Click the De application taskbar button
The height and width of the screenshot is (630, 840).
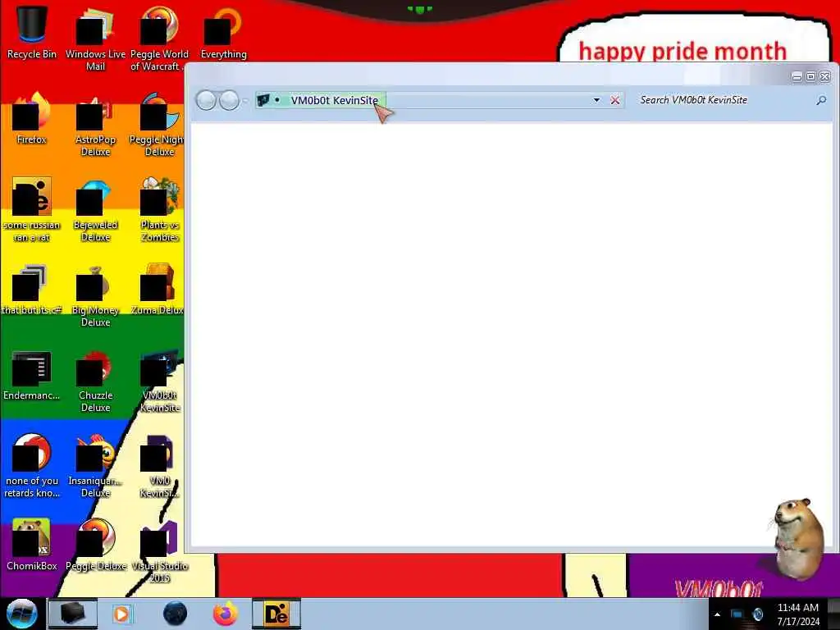(276, 614)
